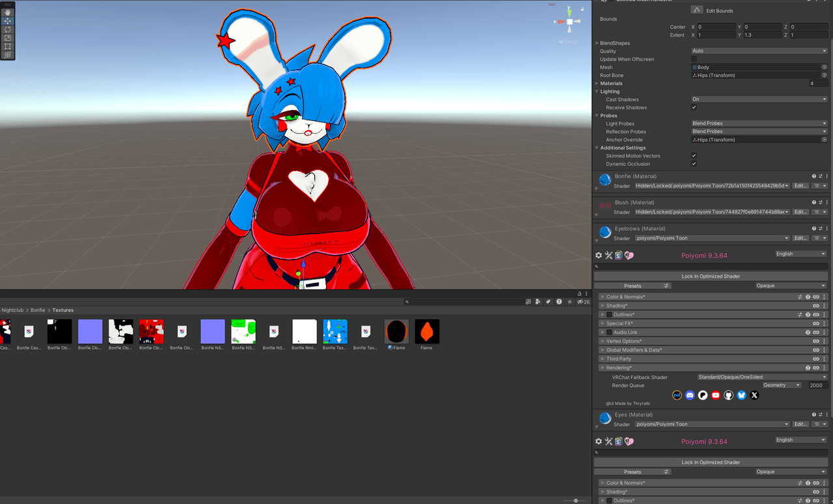Toggle Receive Shadows checkbox
833x504 pixels.
tap(694, 107)
